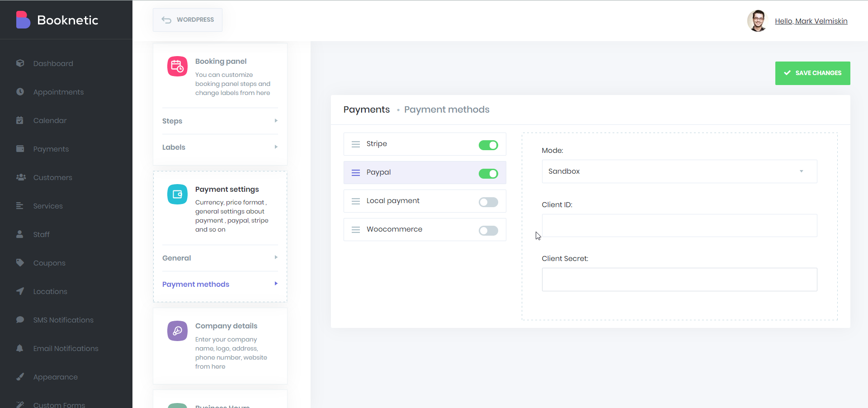Click the Services list icon
The width and height of the screenshot is (868, 408).
tap(20, 206)
